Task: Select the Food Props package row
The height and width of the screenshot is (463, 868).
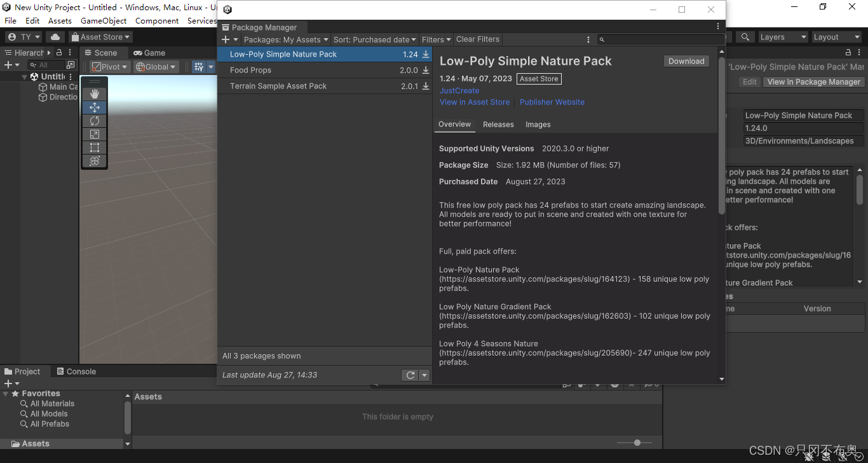Action: pyautogui.click(x=325, y=70)
